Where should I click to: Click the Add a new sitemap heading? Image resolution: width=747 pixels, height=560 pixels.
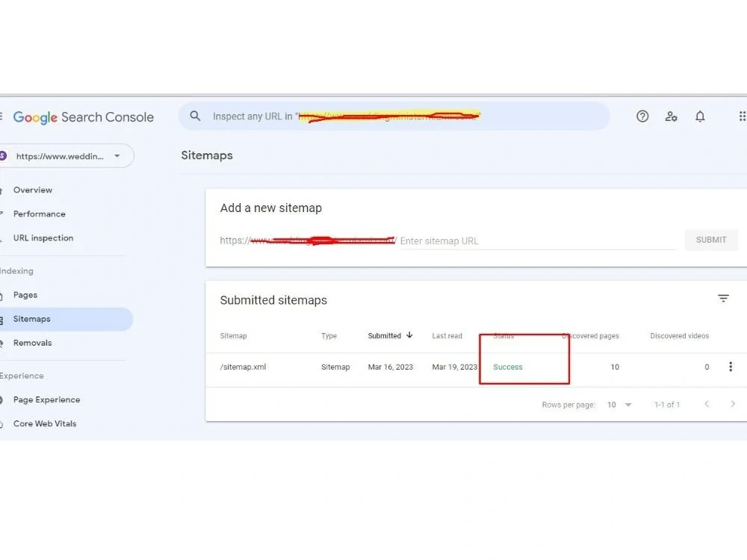[x=271, y=208]
